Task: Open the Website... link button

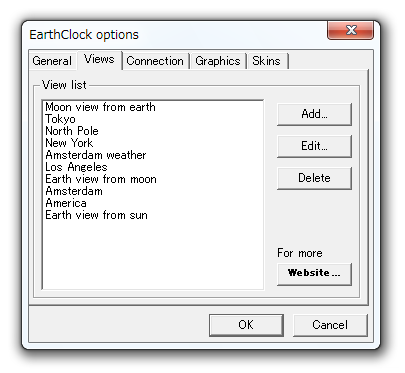Action: click(314, 274)
